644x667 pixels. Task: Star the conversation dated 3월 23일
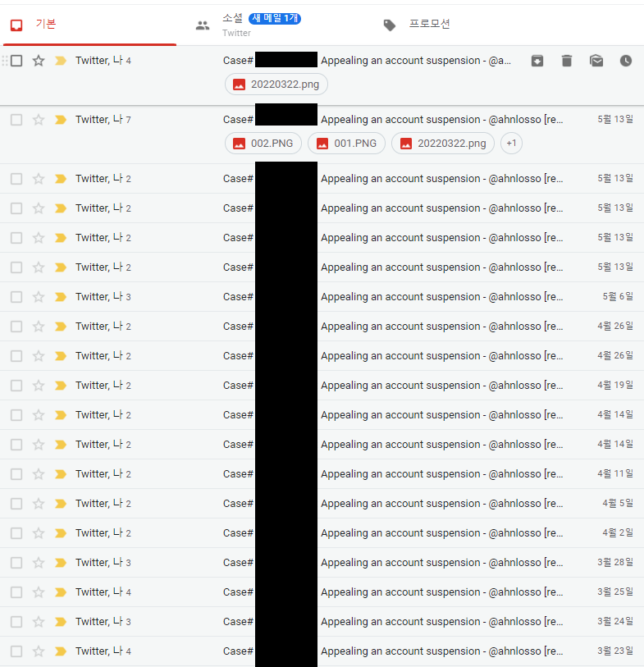(39, 651)
